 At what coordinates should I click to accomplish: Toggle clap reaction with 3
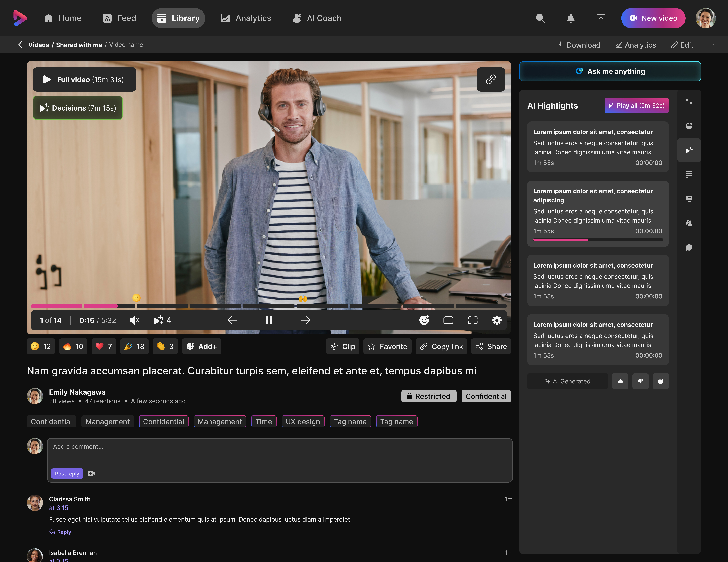pyautogui.click(x=165, y=347)
